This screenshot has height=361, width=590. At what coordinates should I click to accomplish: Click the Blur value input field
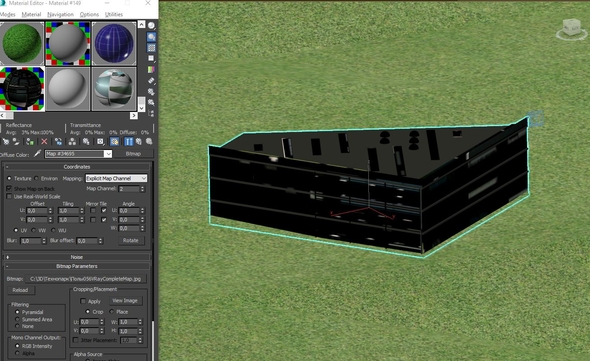point(30,241)
